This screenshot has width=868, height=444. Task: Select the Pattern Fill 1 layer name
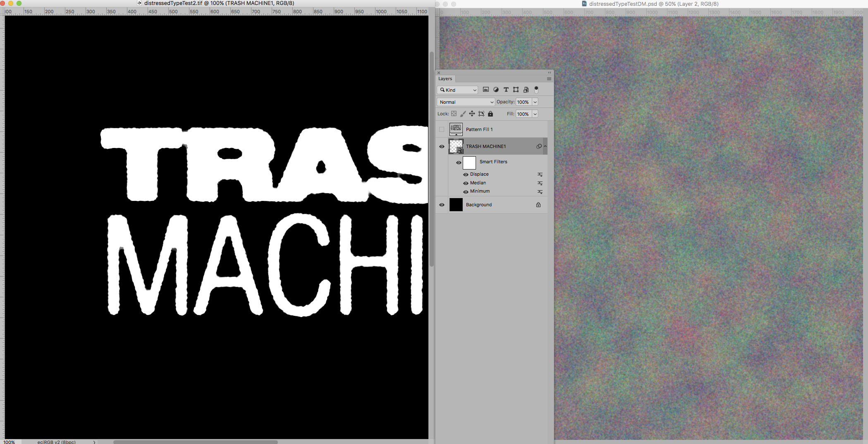click(x=479, y=129)
